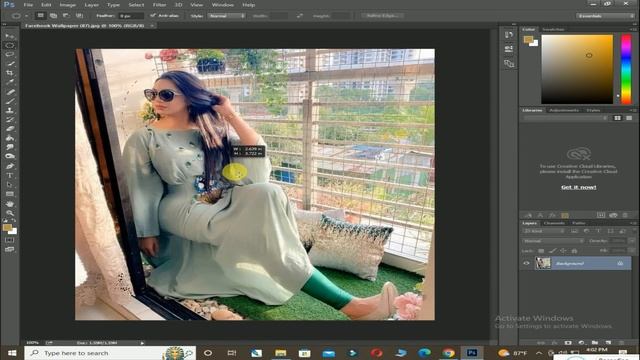Select the Dodge tool
The height and width of the screenshot is (360, 640).
pyautogui.click(x=10, y=156)
